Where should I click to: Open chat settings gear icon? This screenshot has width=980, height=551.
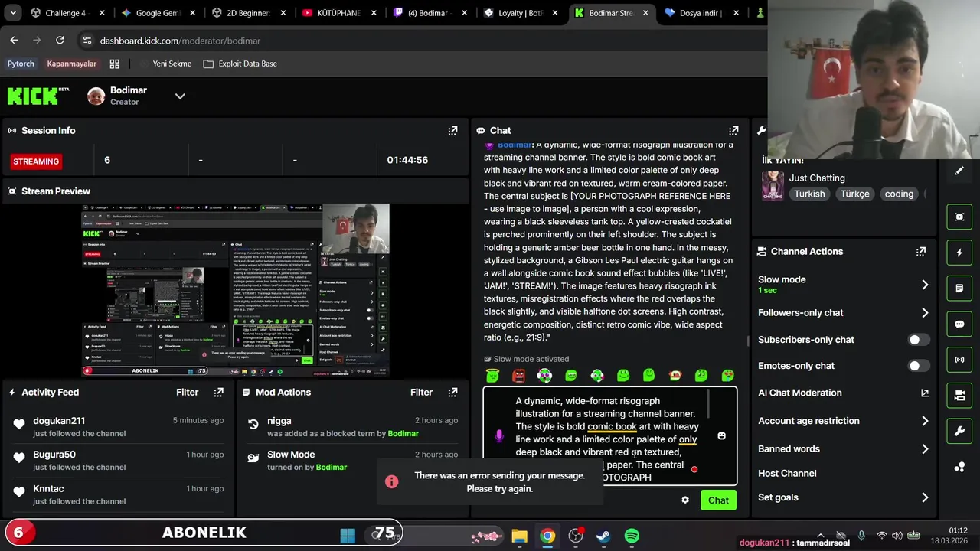(x=685, y=500)
